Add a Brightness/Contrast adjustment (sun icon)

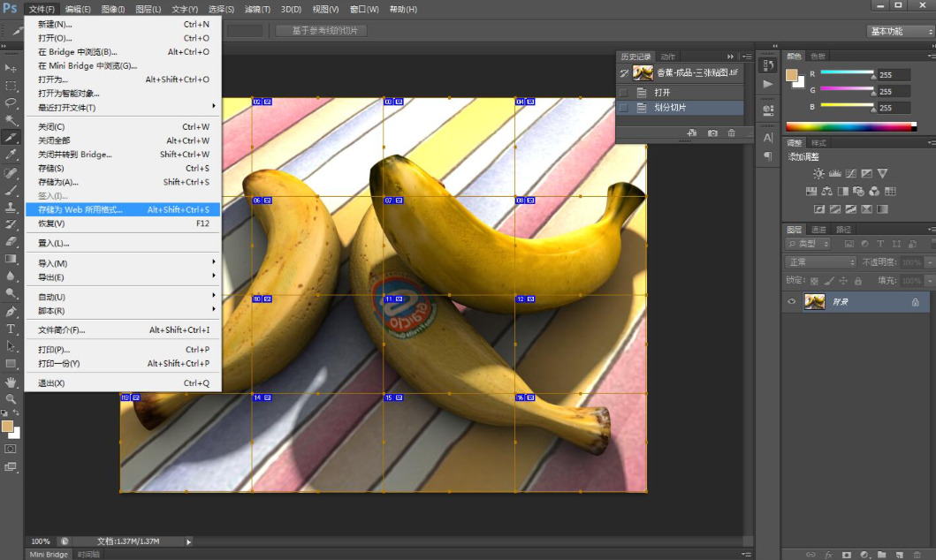(818, 174)
